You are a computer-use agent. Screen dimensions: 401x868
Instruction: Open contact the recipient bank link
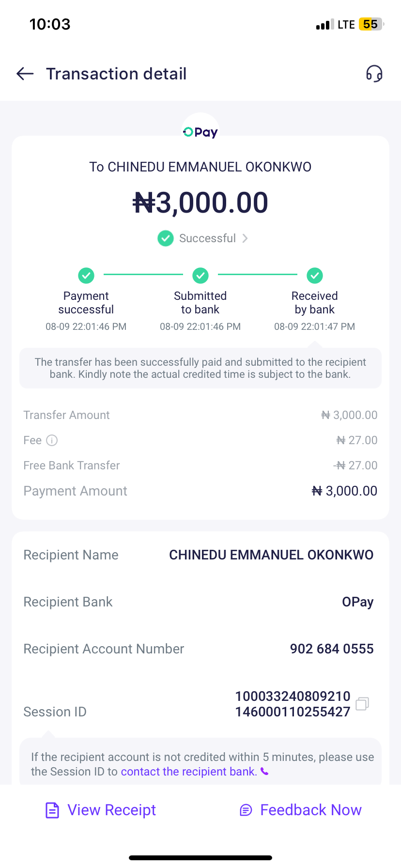click(189, 772)
